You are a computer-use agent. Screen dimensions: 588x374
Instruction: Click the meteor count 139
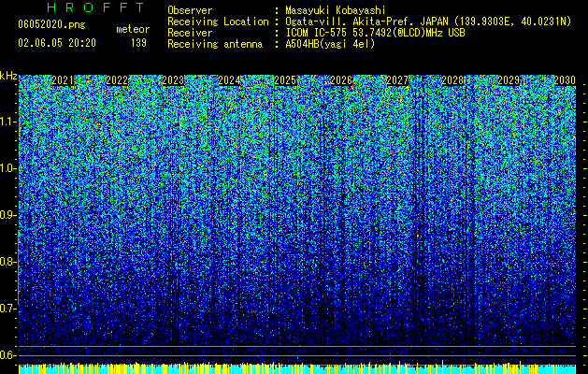pyautogui.click(x=138, y=43)
